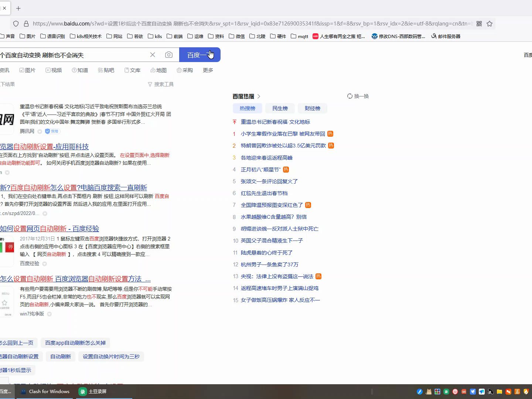Click the 百度一下 search button
Image resolution: width=532 pixels, height=399 pixels.
point(200,55)
